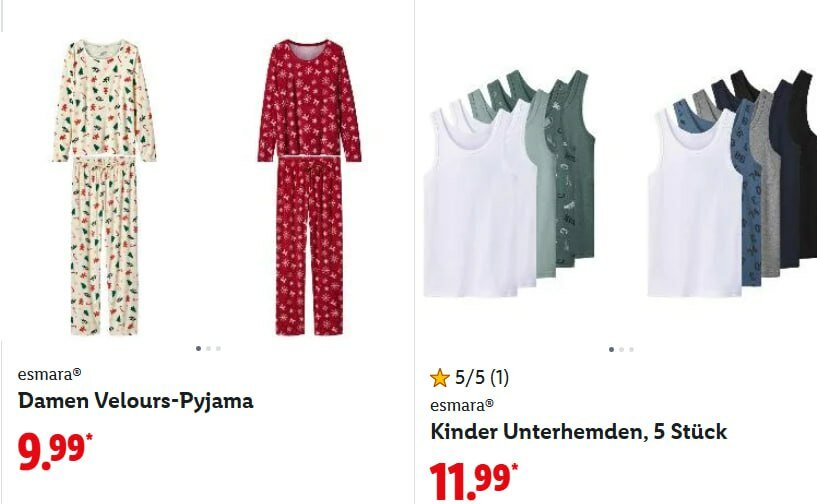Select second carousel dot under undershirt images
The height and width of the screenshot is (504, 817).
pos(621,349)
